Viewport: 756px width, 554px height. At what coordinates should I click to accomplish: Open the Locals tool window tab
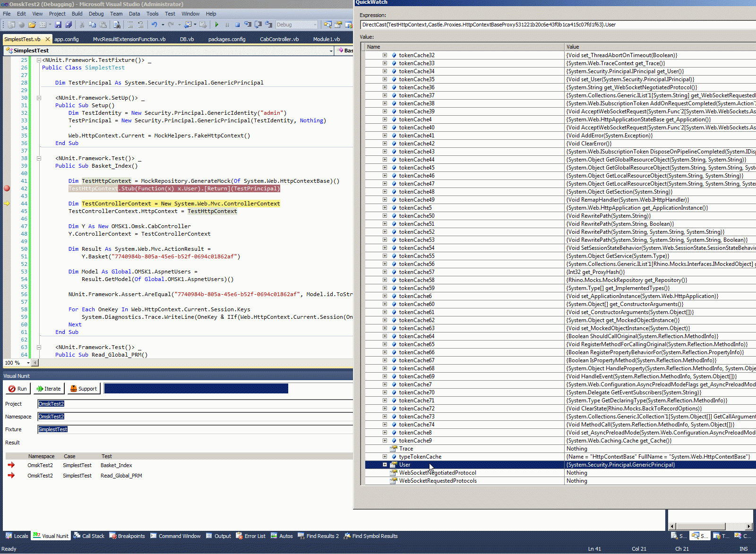[x=17, y=536]
